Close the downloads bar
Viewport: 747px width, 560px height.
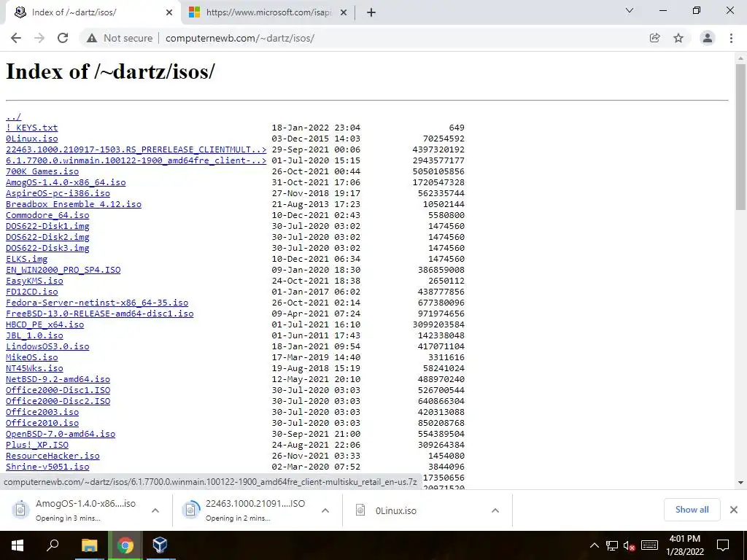[734, 510]
